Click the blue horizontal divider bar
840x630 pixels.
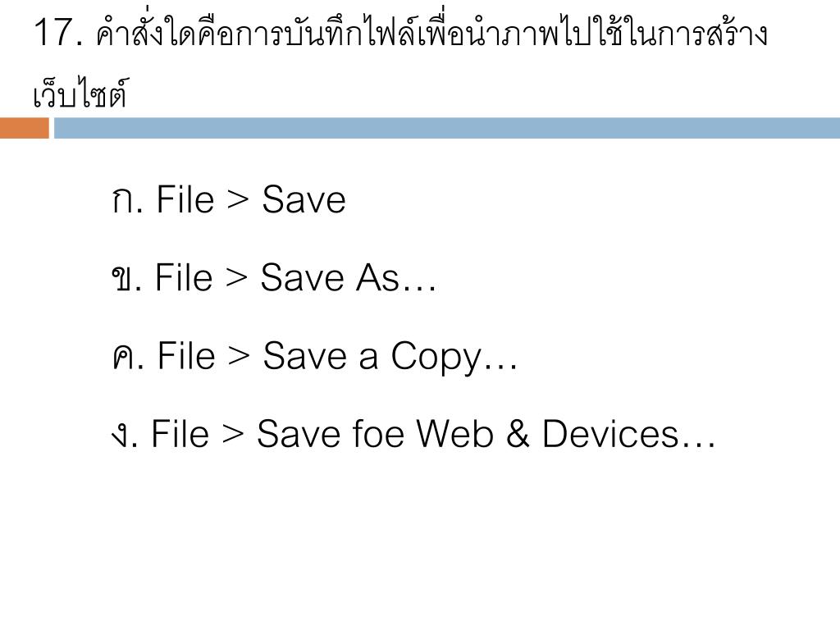pos(447,128)
